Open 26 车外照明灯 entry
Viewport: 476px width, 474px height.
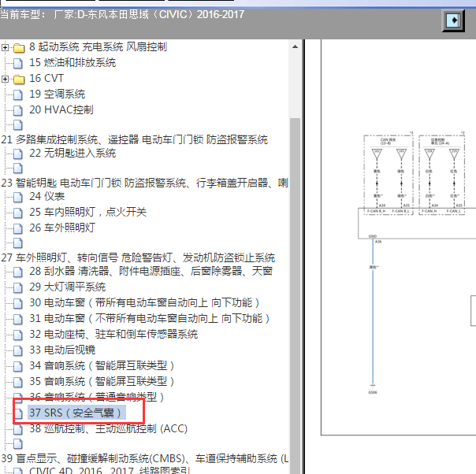[62, 228]
